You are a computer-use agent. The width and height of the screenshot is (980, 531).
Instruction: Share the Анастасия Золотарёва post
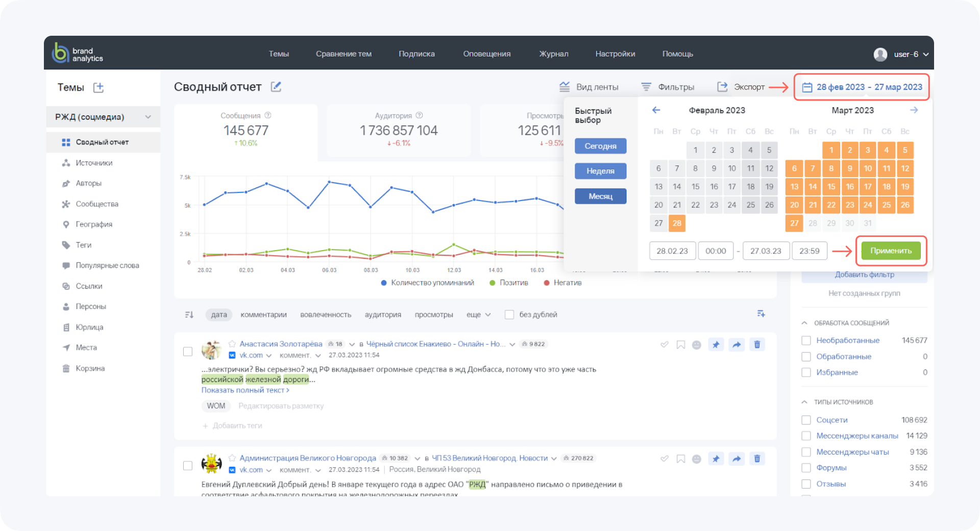tap(737, 345)
